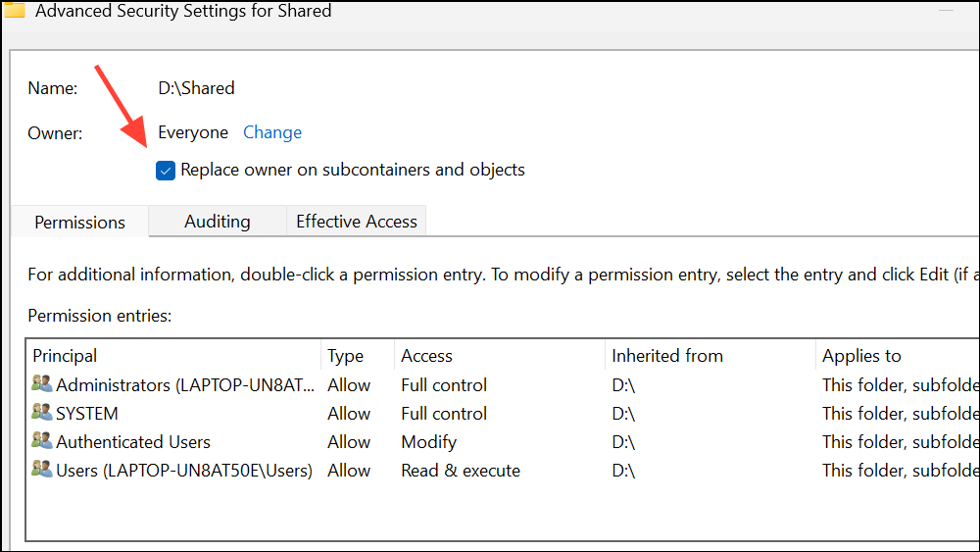Select SYSTEM entry's Full control cell
Image resolution: width=980 pixels, height=552 pixels.
pos(444,414)
